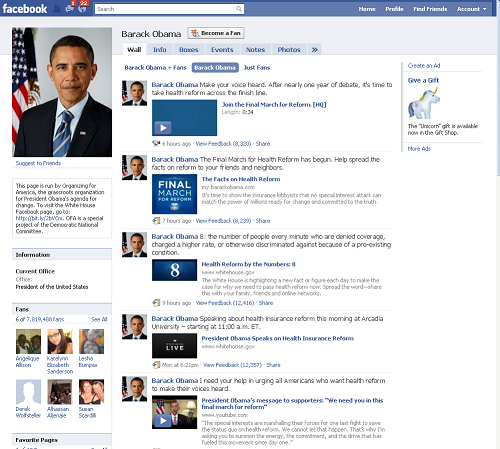Share the Mon at 6:21pm post

point(273,365)
